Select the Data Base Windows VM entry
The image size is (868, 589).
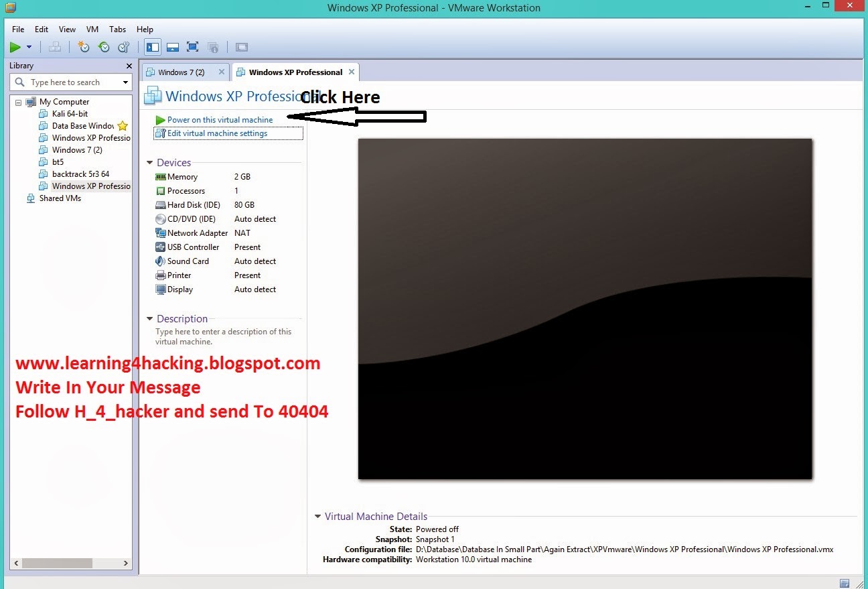pyautogui.click(x=82, y=126)
